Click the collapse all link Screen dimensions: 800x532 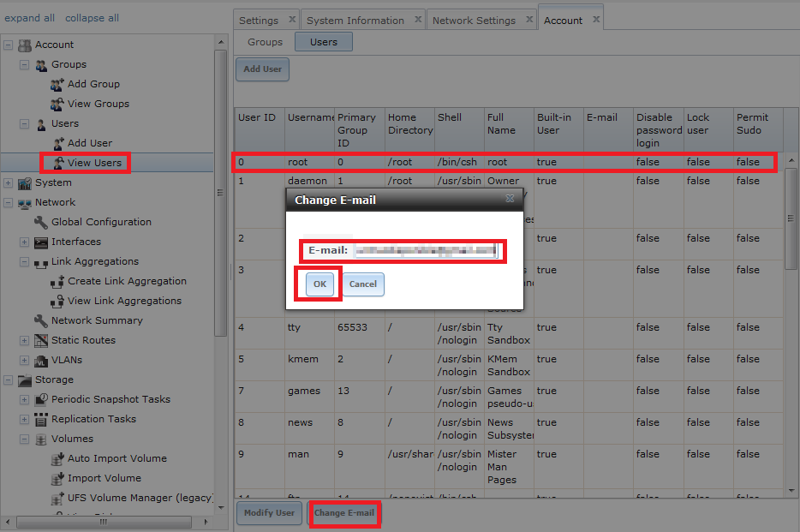click(x=92, y=18)
